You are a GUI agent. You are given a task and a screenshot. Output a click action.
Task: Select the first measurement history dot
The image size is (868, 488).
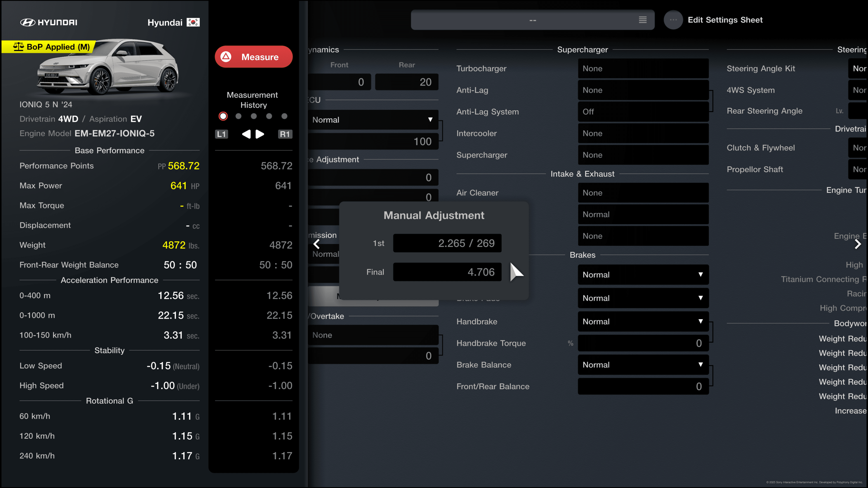(223, 116)
